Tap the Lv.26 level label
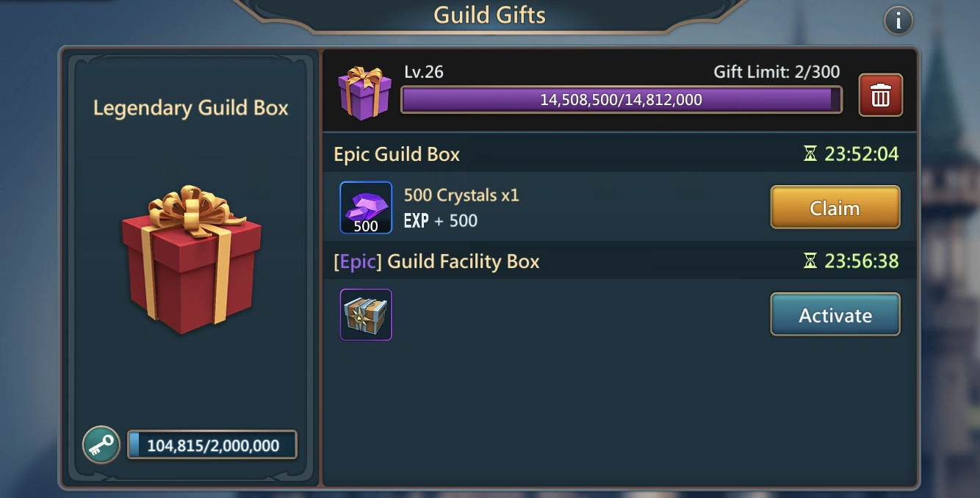 [x=424, y=72]
